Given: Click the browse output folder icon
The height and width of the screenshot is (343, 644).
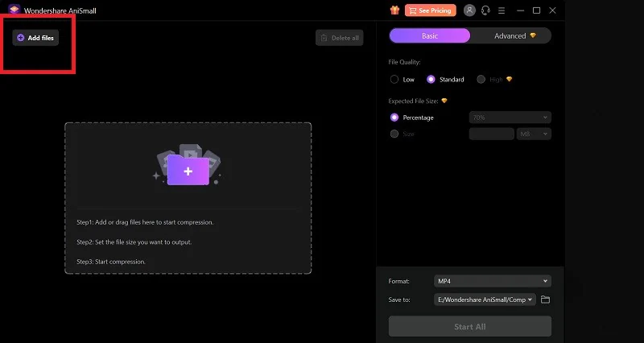Looking at the screenshot, I should (545, 300).
